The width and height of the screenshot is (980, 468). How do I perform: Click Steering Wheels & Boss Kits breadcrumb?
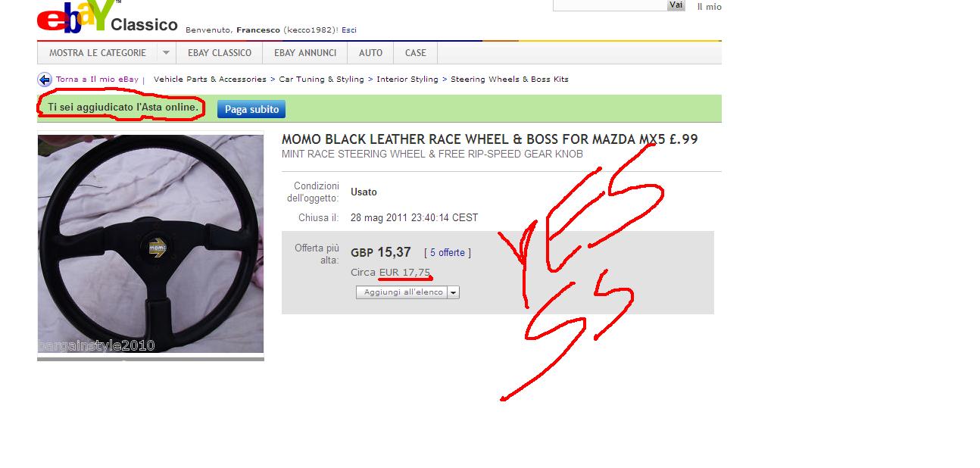click(510, 80)
